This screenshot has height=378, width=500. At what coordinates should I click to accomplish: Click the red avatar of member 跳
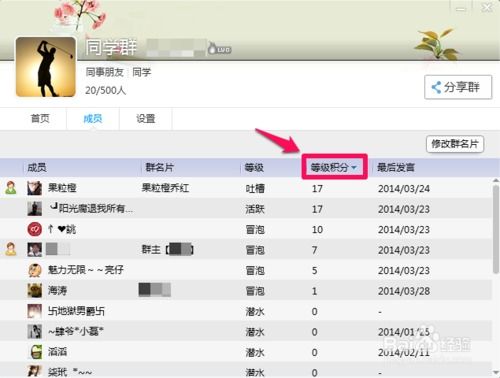click(x=35, y=229)
